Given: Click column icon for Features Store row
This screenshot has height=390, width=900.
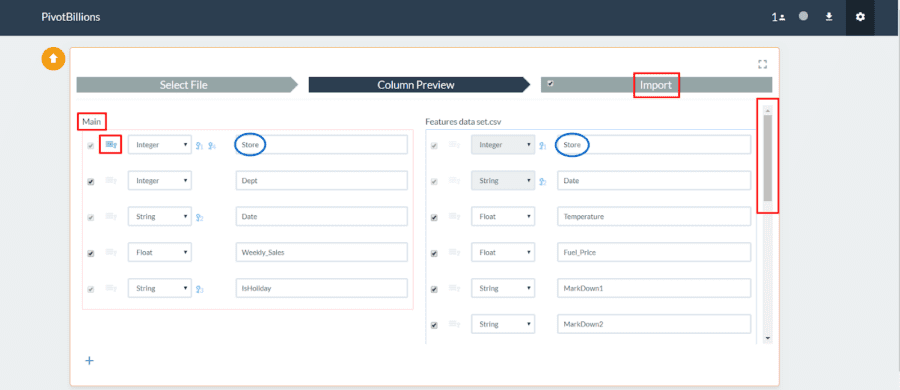Looking at the screenshot, I should [455, 145].
